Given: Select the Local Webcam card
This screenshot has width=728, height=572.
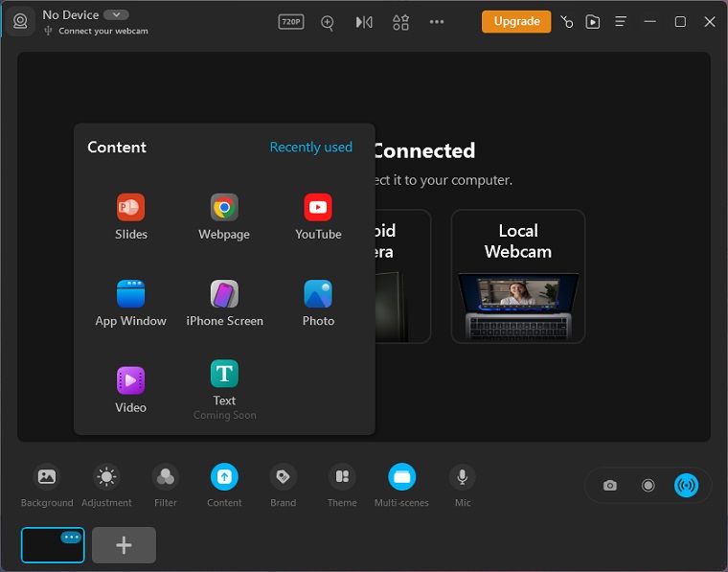Looking at the screenshot, I should click(x=518, y=276).
